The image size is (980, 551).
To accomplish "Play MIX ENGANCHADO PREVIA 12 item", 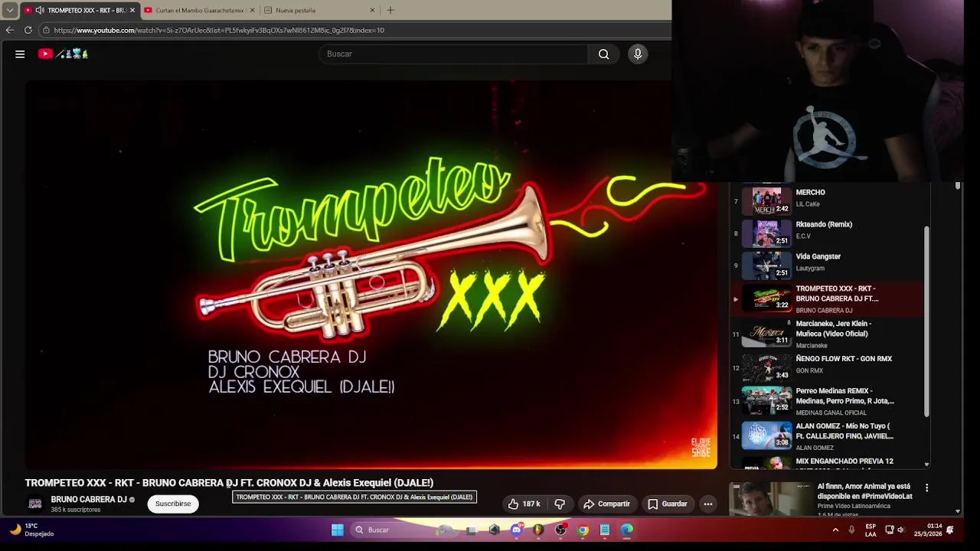I will [x=827, y=462].
